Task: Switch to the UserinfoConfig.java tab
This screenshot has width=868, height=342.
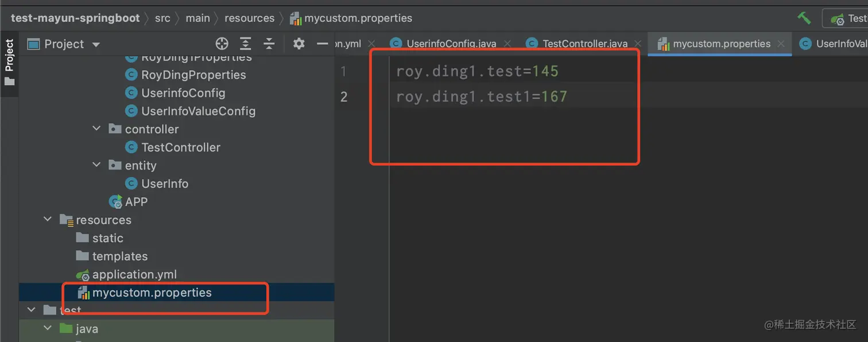Action: (x=451, y=44)
